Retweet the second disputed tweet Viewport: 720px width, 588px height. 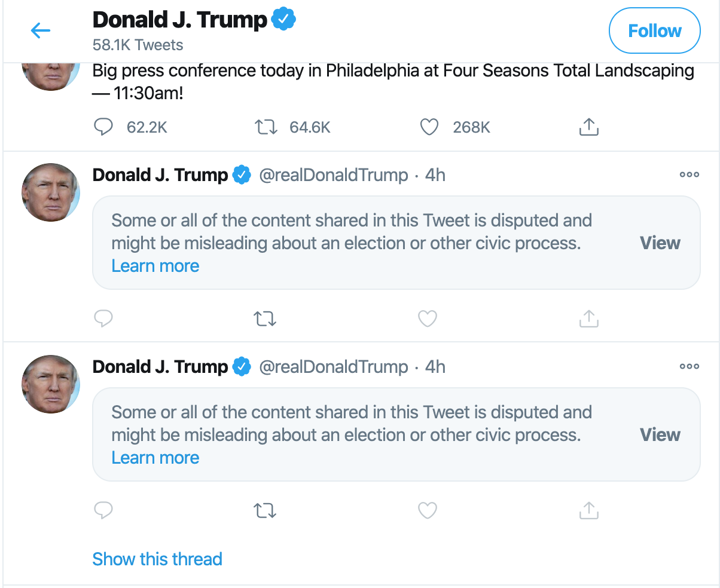(265, 510)
